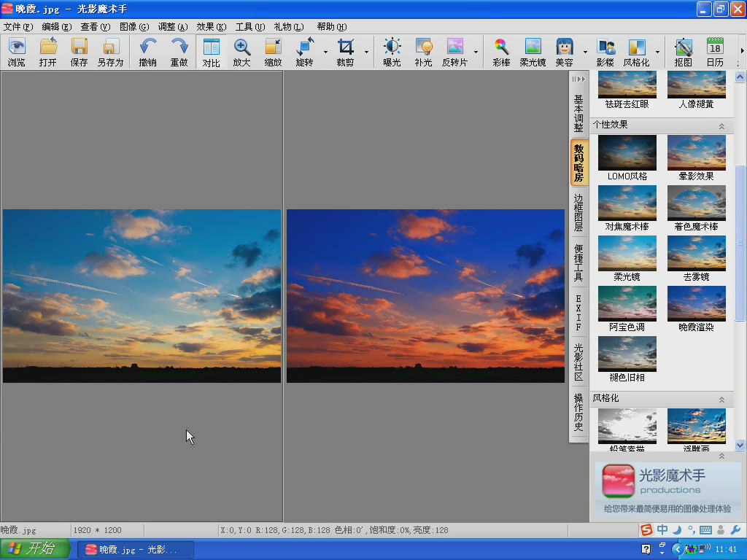Undo with the 撤销 icon
Image resolution: width=747 pixels, height=560 pixels.
click(147, 52)
